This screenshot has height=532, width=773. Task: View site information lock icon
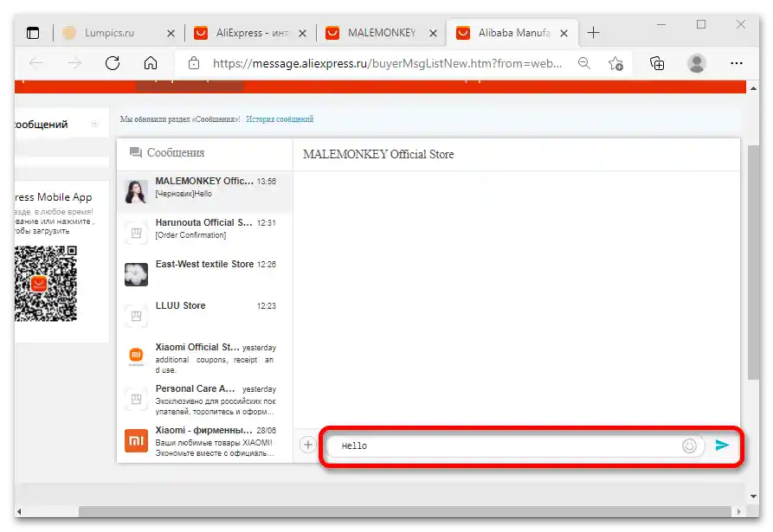194,63
